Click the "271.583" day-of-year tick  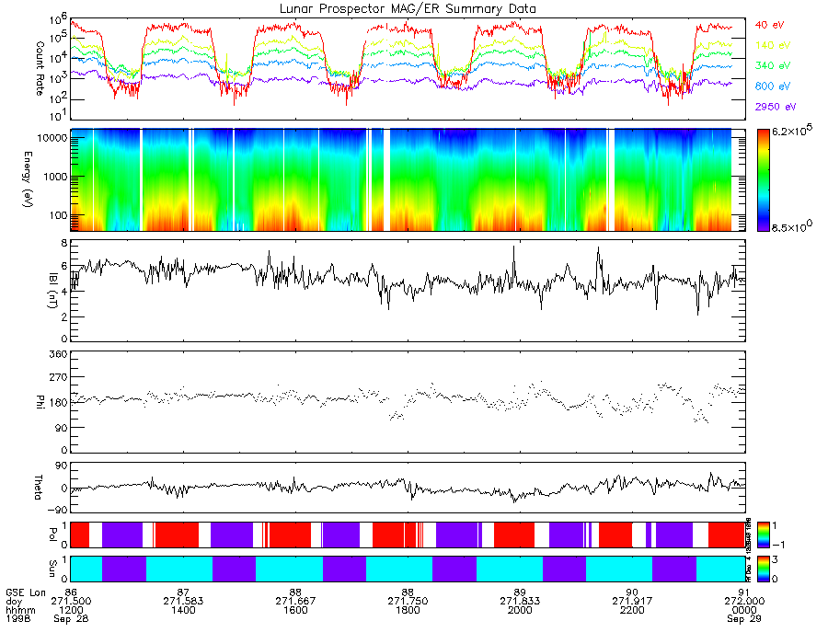coord(183,602)
